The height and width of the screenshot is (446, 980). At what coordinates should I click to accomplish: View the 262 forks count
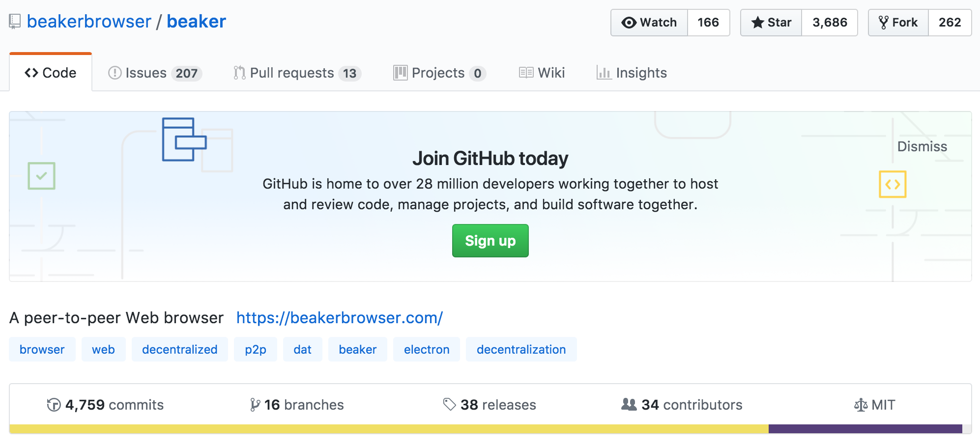(950, 23)
